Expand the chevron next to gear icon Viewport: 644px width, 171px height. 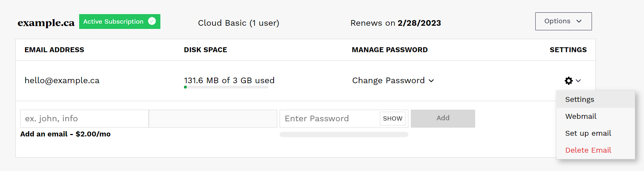coord(578,81)
